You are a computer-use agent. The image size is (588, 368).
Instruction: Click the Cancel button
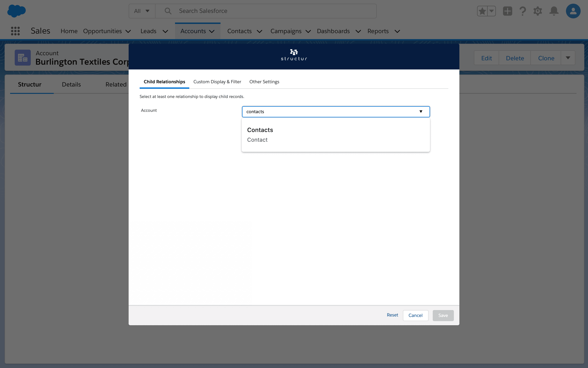point(416,315)
